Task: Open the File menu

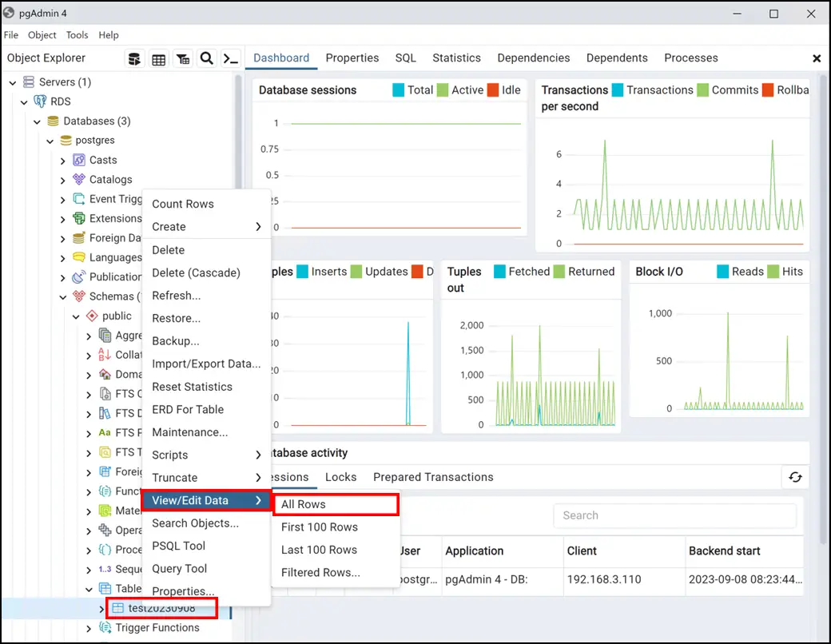Action: [11, 35]
